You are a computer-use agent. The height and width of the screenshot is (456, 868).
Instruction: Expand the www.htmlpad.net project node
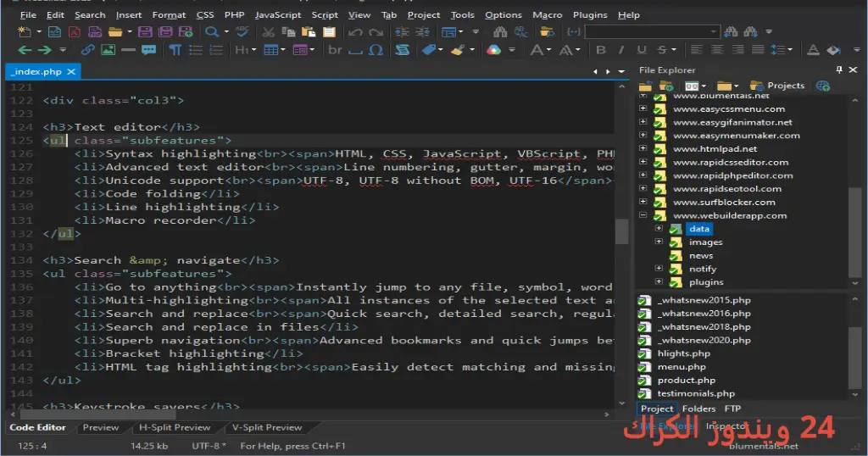click(643, 147)
